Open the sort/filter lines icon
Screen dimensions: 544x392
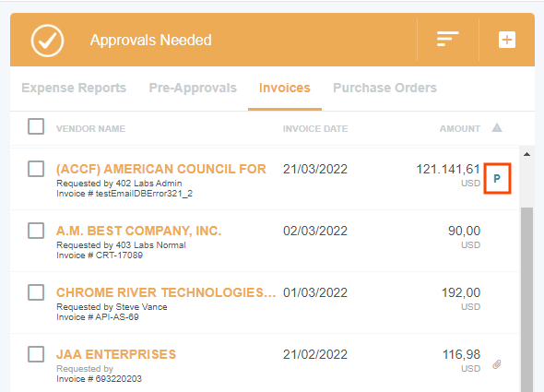(447, 40)
